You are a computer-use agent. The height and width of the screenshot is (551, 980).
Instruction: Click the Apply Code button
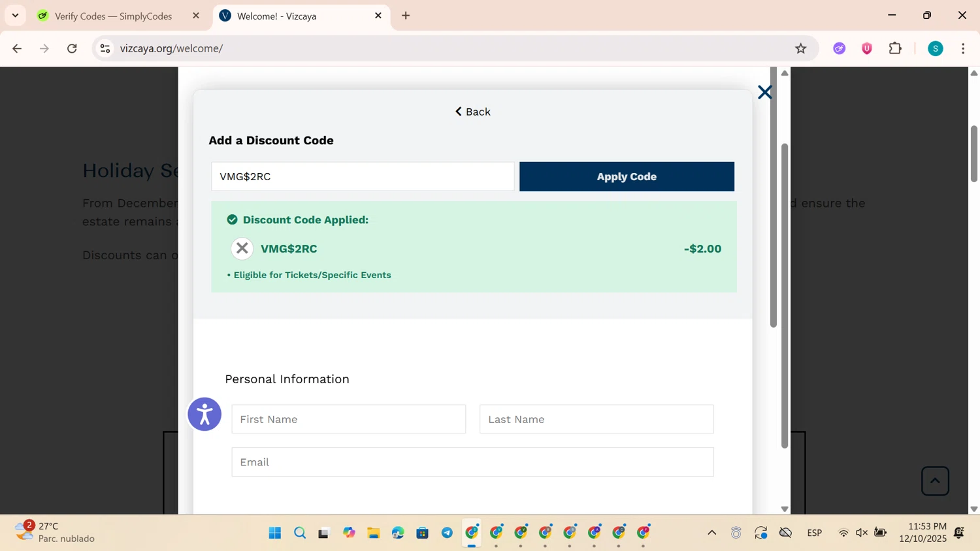(x=627, y=176)
